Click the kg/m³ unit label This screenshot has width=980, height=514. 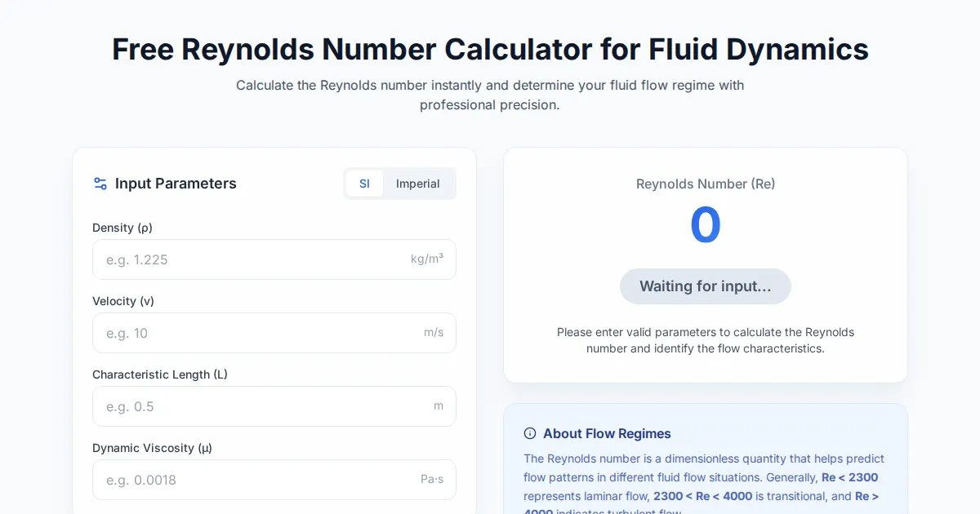pos(427,259)
